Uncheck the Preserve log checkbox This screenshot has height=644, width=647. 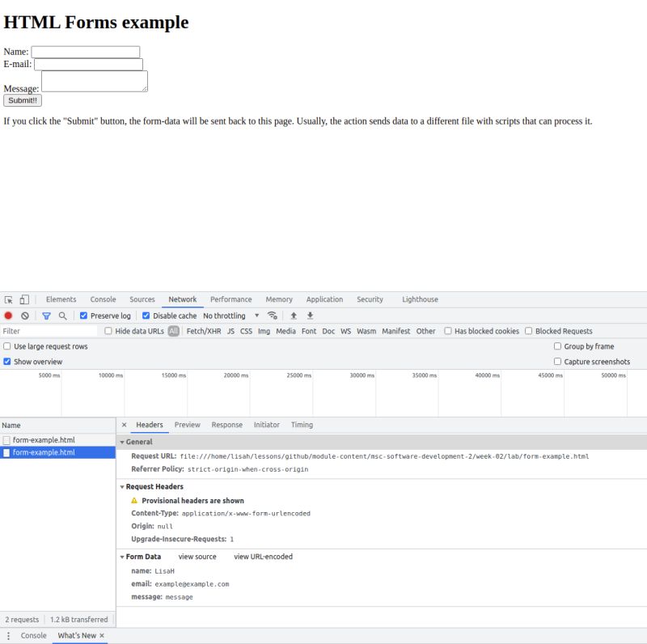[x=83, y=316]
